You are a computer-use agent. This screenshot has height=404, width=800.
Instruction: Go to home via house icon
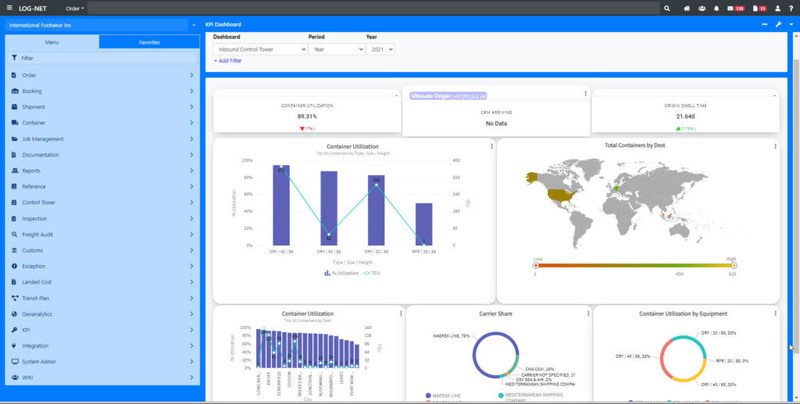(687, 8)
